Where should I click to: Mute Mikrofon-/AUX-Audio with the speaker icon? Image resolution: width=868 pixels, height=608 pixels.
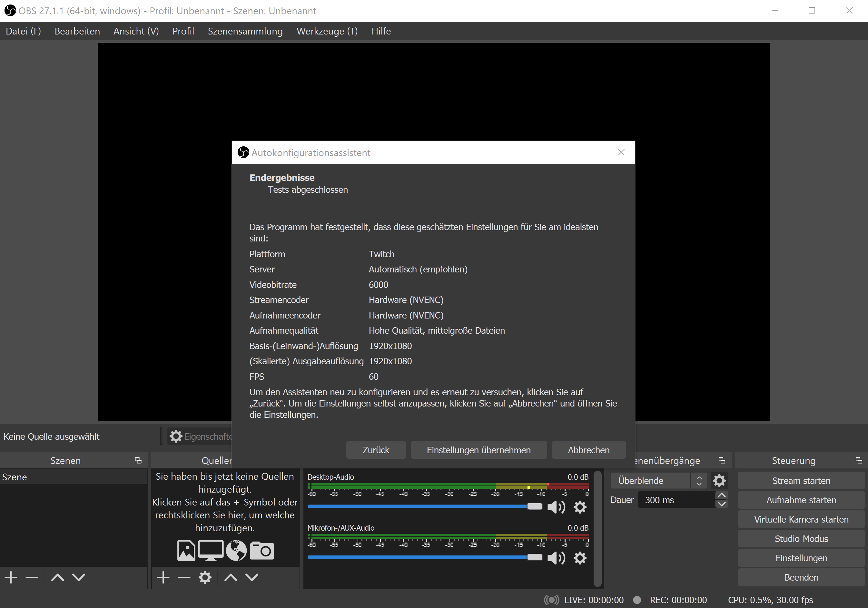click(x=556, y=558)
